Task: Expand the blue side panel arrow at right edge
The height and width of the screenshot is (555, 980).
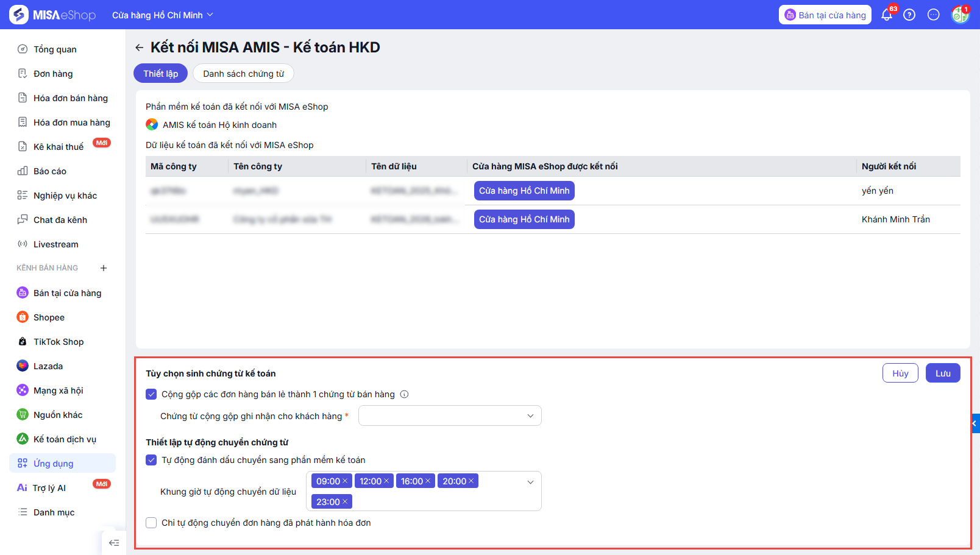Action: [x=975, y=423]
